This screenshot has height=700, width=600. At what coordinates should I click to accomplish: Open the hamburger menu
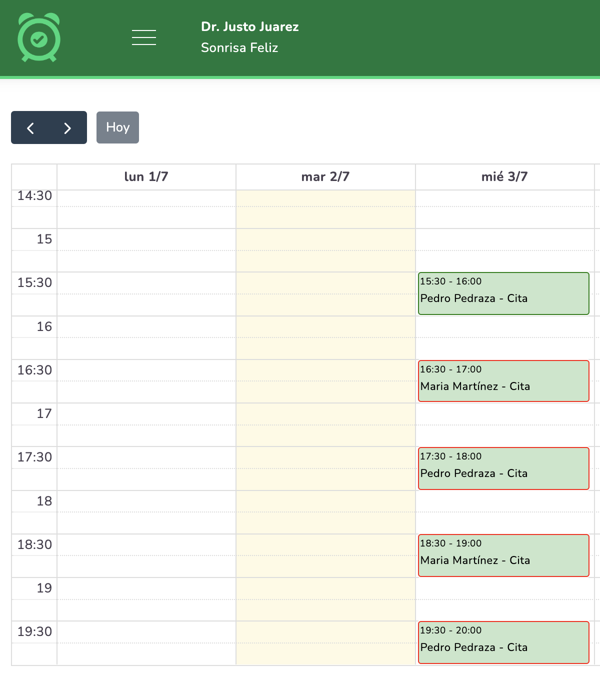click(144, 37)
